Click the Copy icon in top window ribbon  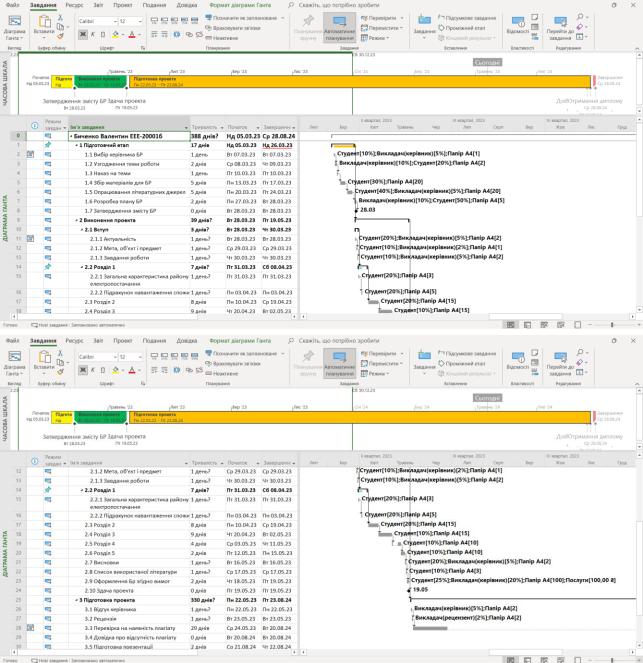tap(60, 27)
